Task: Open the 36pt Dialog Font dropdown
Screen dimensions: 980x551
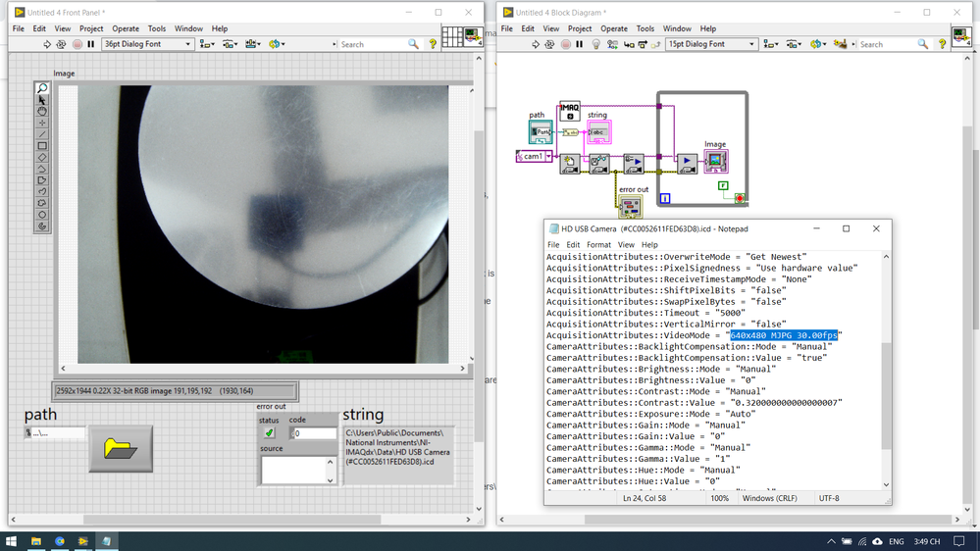Action: point(147,44)
